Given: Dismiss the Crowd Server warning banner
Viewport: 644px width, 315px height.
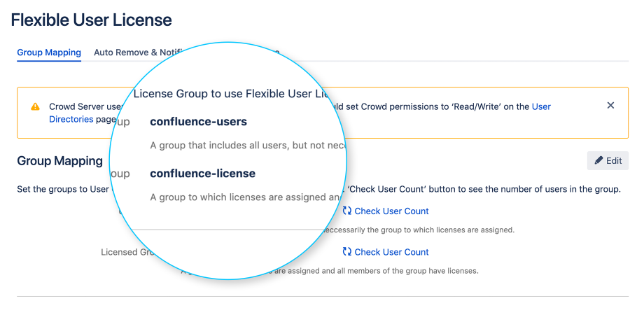Looking at the screenshot, I should pos(610,106).
